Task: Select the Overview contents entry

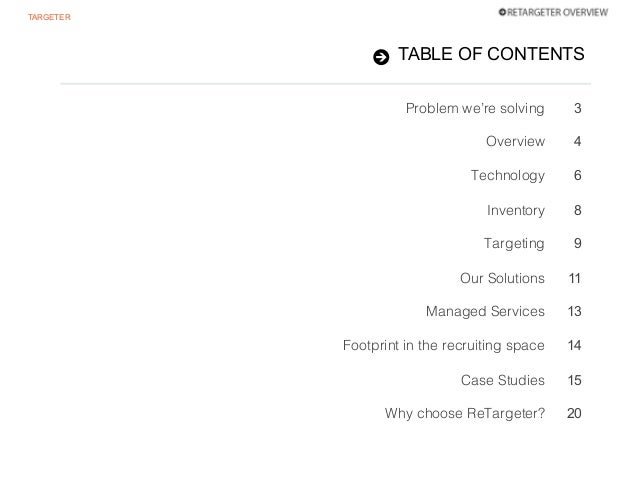Action: (x=515, y=141)
